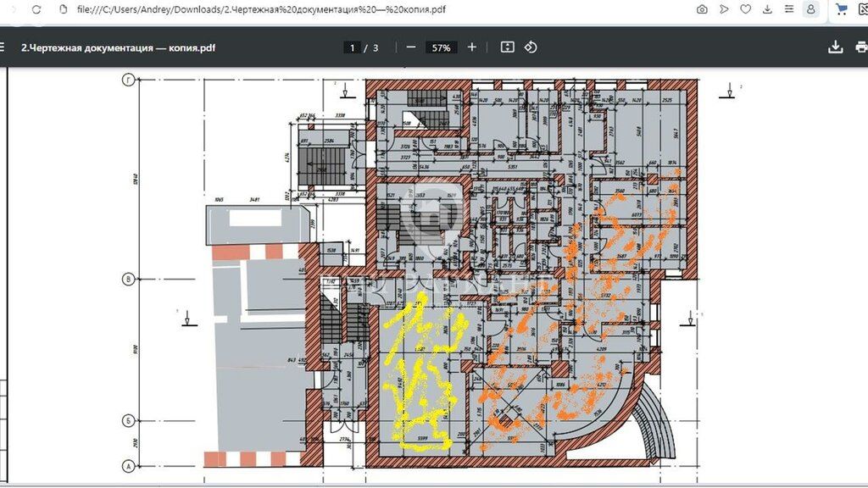The image size is (868, 488).
Task: Click the page number field
Action: coord(353,47)
